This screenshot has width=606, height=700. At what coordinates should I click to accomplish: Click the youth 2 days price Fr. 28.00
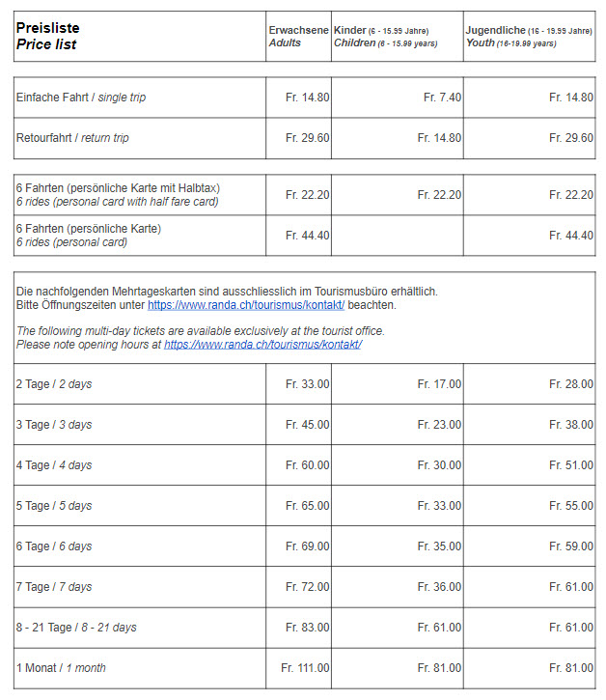pos(571,384)
